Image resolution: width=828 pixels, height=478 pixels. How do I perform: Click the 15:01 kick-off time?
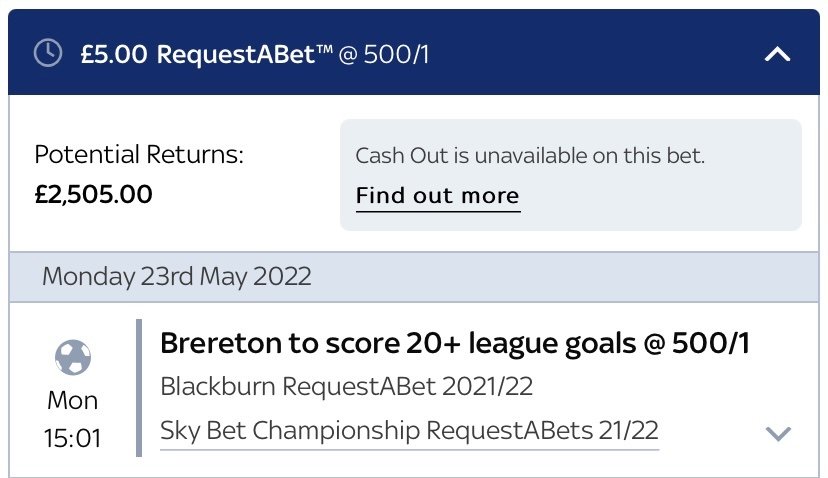coord(73,438)
